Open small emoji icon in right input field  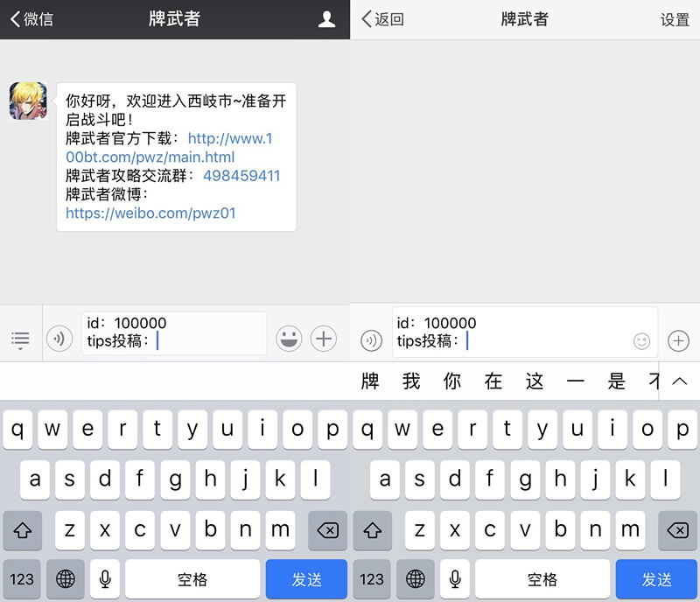coord(641,341)
